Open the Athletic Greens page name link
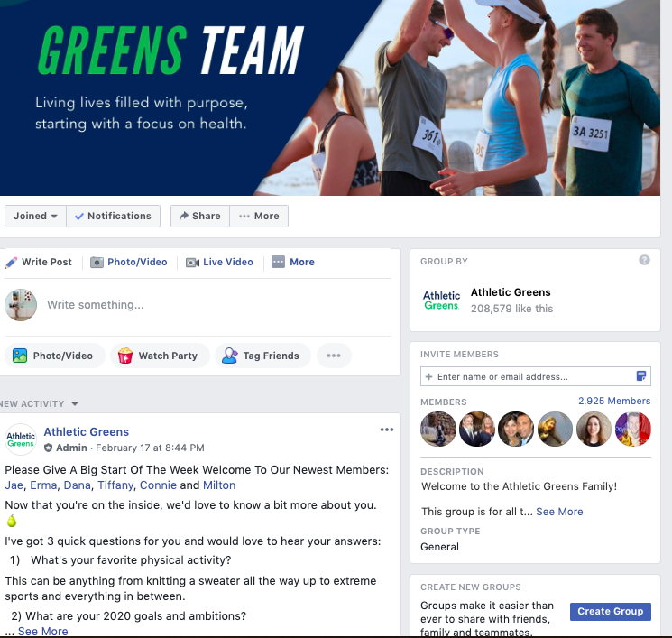This screenshot has height=638, width=672. pyautogui.click(x=511, y=292)
